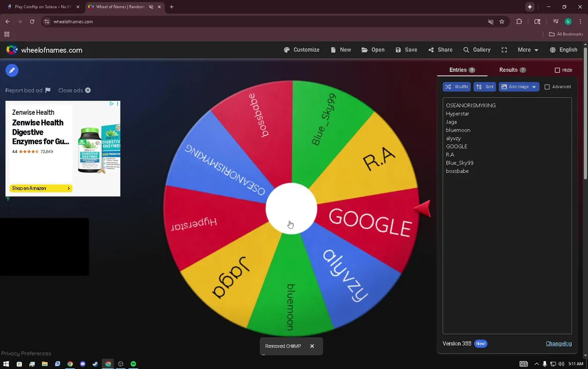Open the Changelog link
The height and width of the screenshot is (369, 588).
pos(558,343)
